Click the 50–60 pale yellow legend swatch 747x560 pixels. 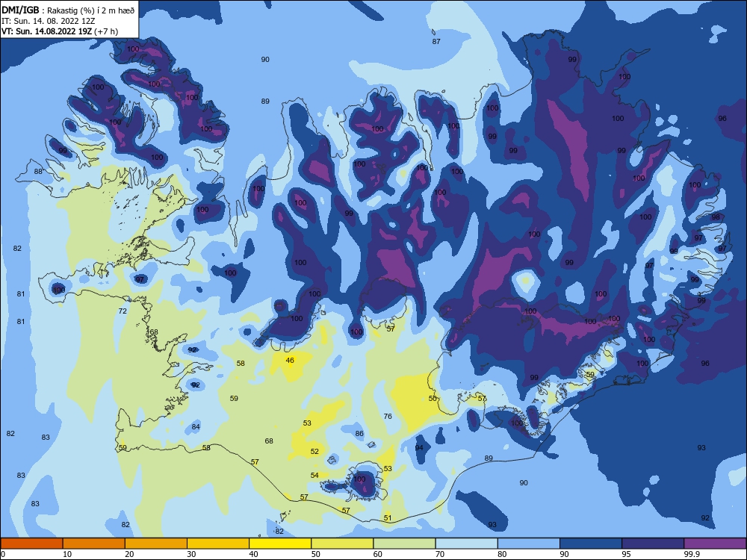(x=342, y=544)
